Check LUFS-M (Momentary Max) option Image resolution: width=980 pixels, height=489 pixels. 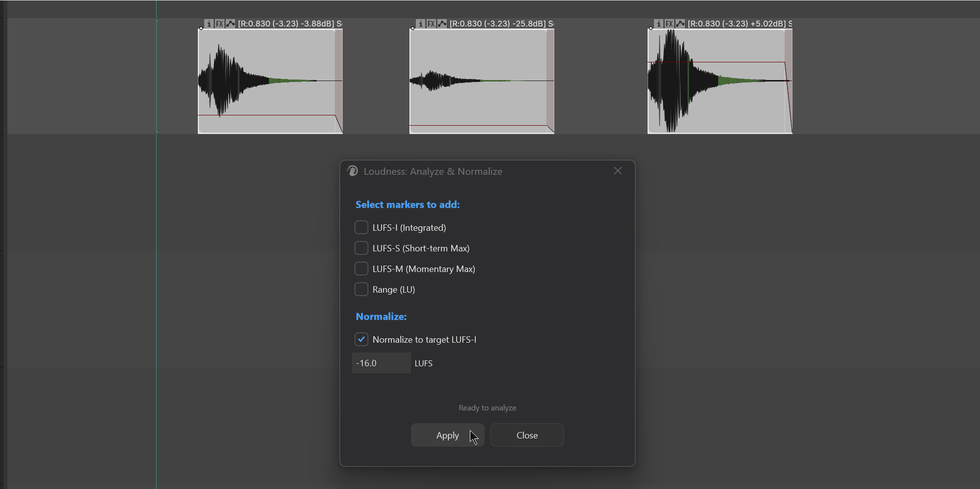[361, 269]
